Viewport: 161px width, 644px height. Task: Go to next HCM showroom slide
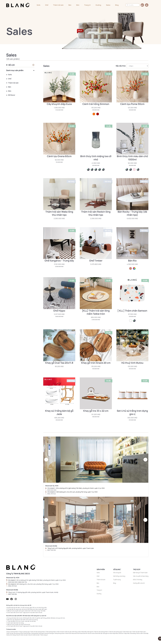(145, 459)
